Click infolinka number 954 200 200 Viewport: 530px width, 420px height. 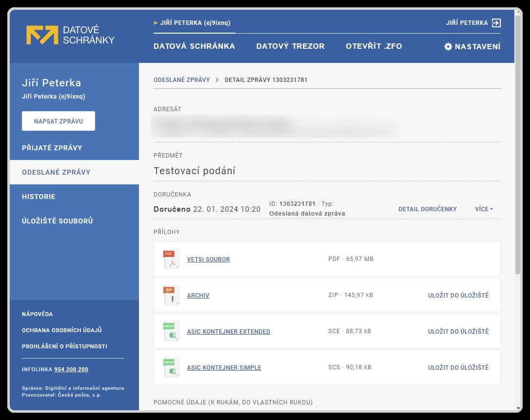pyautogui.click(x=71, y=369)
